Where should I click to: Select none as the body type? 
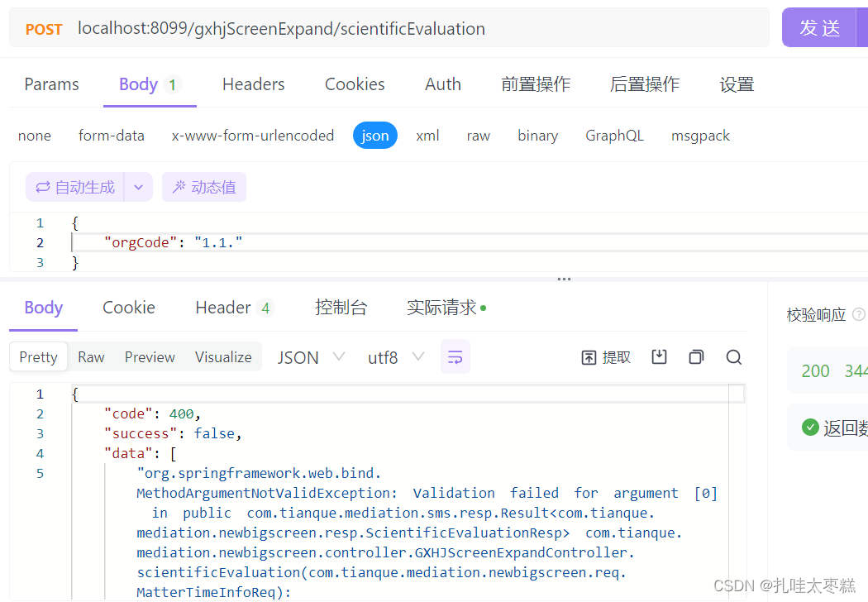click(34, 135)
